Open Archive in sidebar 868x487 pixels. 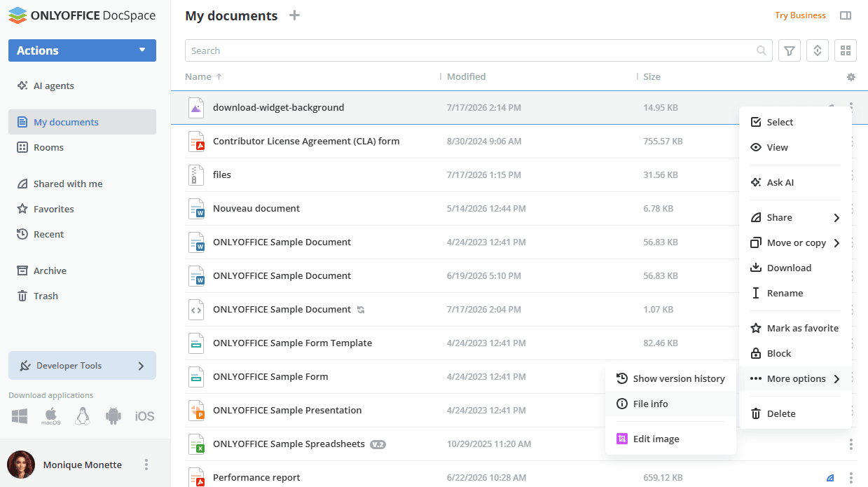[82, 270]
